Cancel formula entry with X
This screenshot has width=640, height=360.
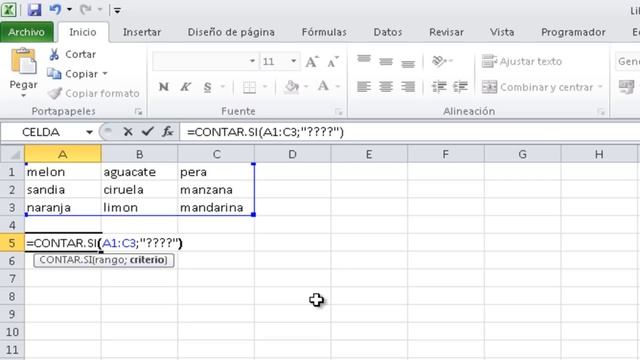pos(128,132)
